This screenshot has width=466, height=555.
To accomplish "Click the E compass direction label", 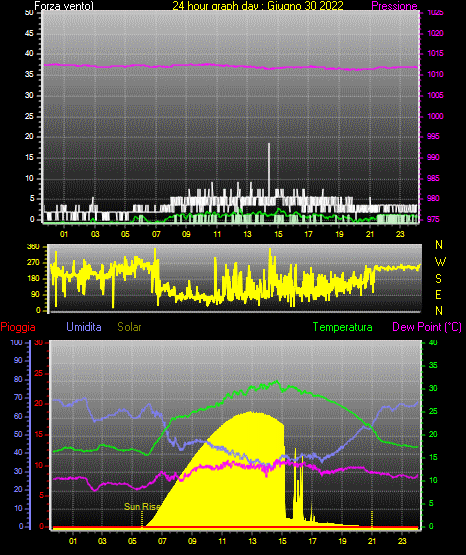I will click(x=438, y=294).
